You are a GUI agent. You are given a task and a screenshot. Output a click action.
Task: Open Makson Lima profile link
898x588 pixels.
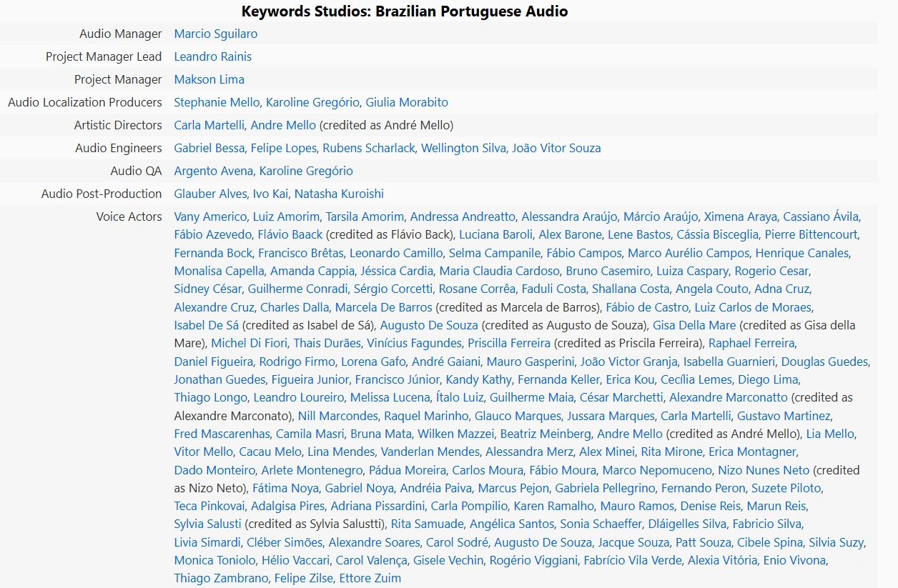coord(209,79)
